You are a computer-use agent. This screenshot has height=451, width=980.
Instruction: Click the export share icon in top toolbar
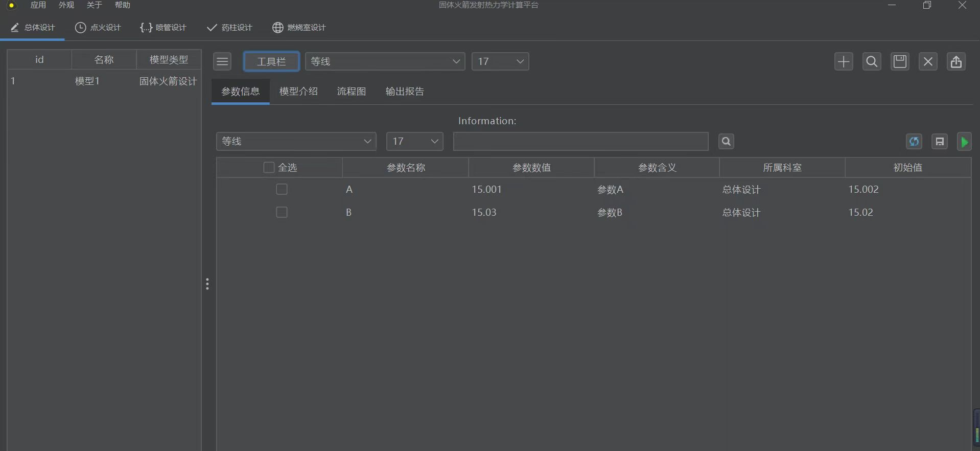956,61
